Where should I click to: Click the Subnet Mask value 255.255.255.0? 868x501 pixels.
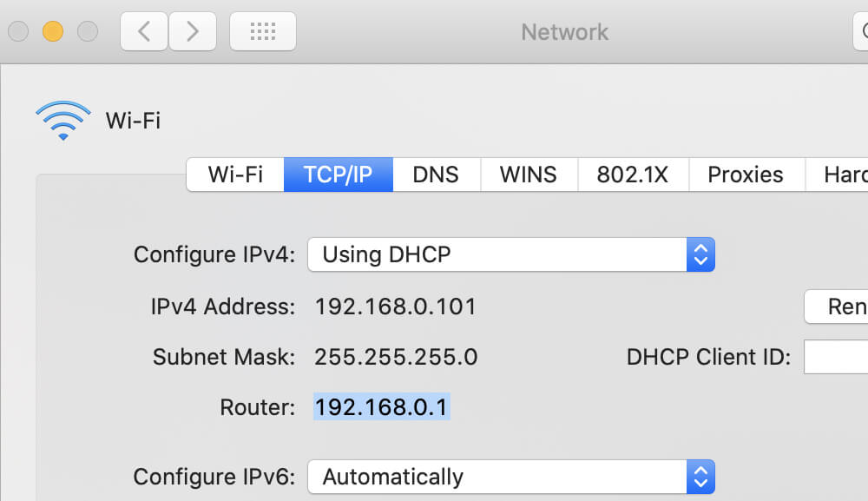click(396, 357)
